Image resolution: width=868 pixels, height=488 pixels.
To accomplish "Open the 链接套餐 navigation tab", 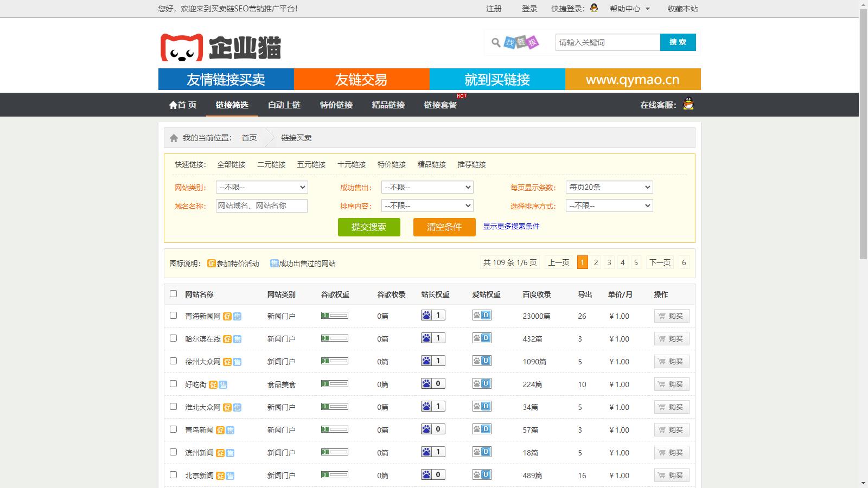I will tap(440, 105).
